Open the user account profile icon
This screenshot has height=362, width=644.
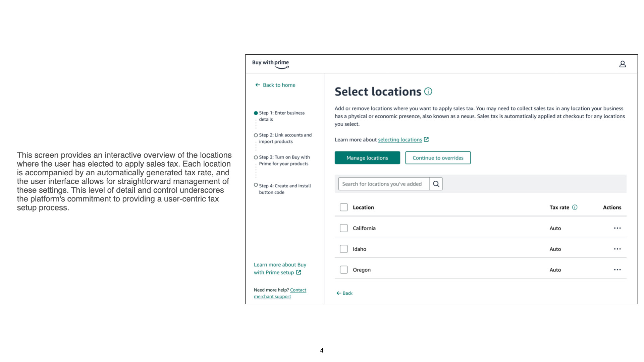click(x=622, y=64)
